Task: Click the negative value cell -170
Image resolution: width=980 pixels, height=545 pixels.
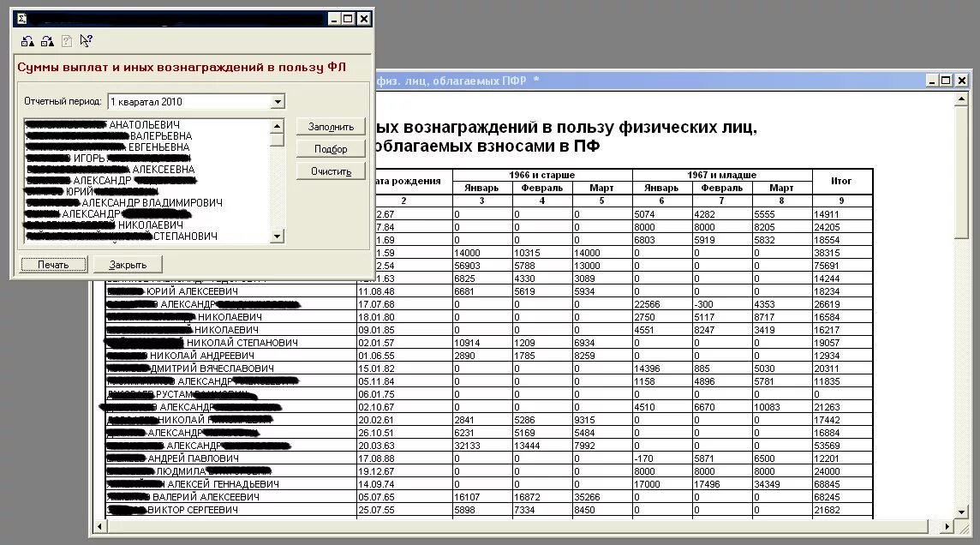Action: (662, 458)
